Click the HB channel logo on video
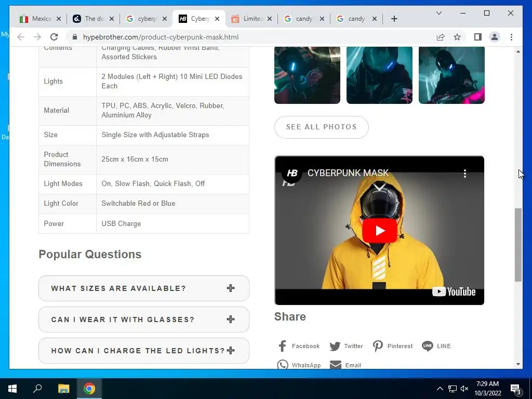This screenshot has height=399, width=532. [292, 173]
